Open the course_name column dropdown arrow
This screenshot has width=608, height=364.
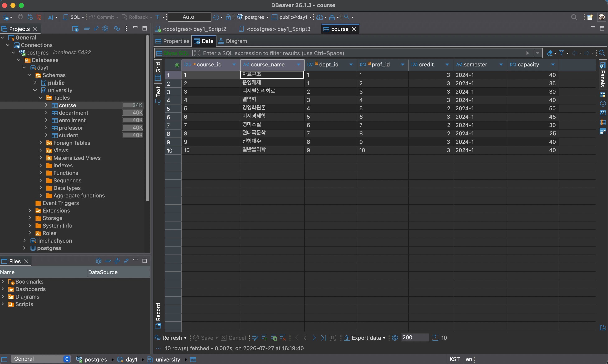click(x=299, y=65)
